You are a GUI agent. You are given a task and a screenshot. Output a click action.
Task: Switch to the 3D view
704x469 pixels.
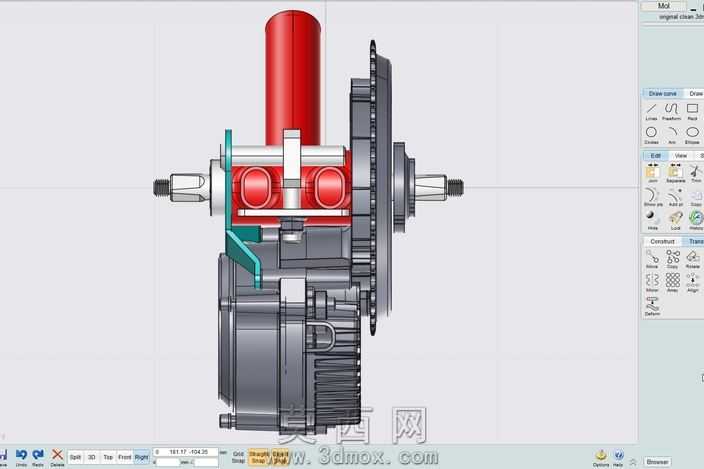tap(92, 457)
